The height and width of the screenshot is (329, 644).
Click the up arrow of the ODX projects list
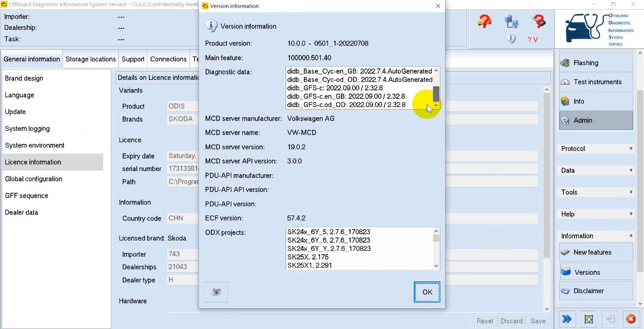pyautogui.click(x=436, y=231)
